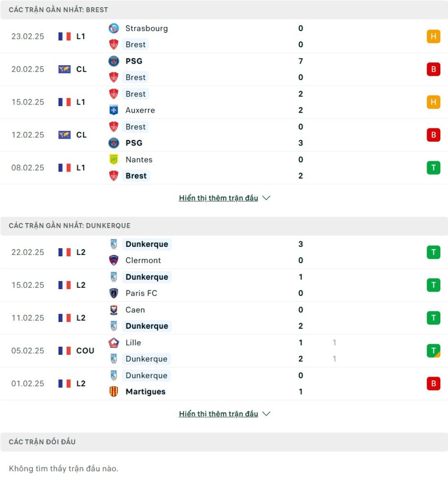Click the orange H badge for Strasbourg match
This screenshot has height=487, width=448.
(433, 37)
